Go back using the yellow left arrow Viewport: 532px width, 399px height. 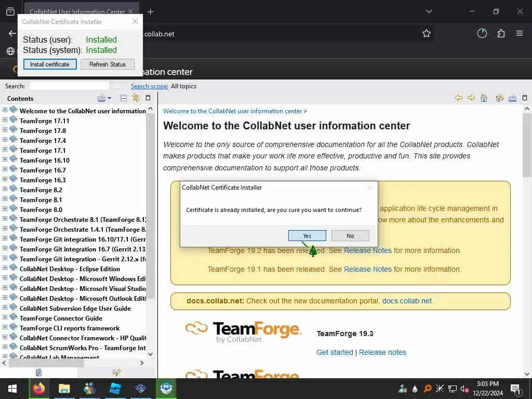(459, 98)
